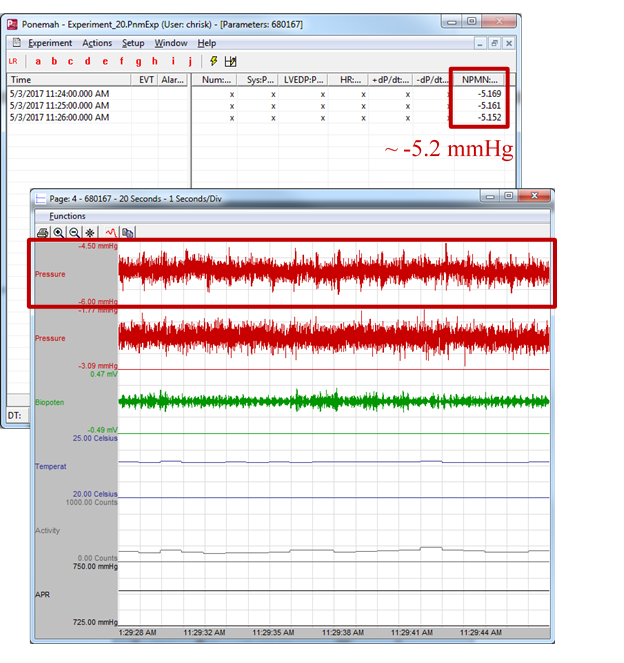Open the Window menu
The height and width of the screenshot is (663, 624).
[171, 43]
